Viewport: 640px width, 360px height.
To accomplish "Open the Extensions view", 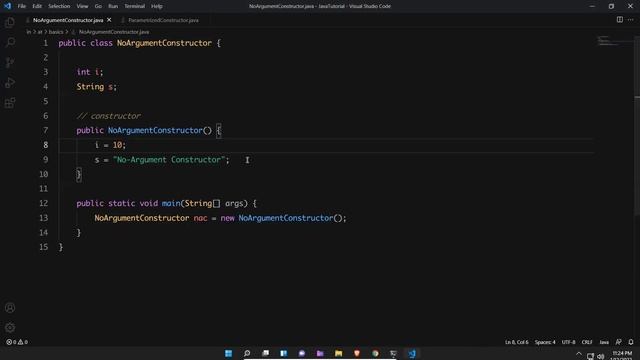I will pos(10,102).
